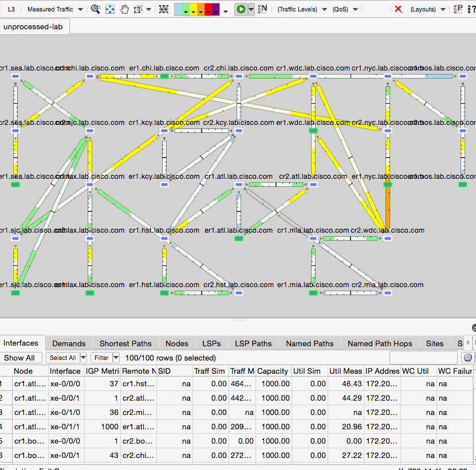Select the er1.chi.lab.cisco.com green node icon
Viewport: 476px width, 470px height.
[x=164, y=76]
